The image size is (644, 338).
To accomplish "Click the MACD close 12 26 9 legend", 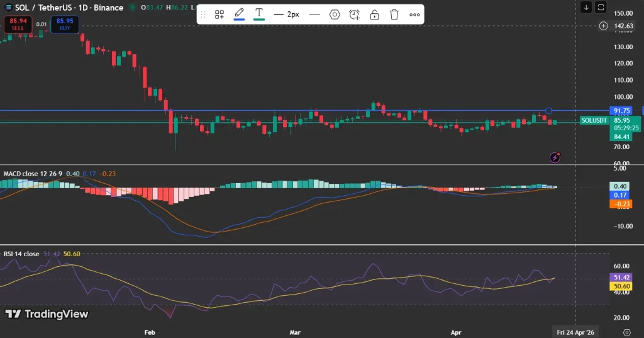I will point(33,174).
